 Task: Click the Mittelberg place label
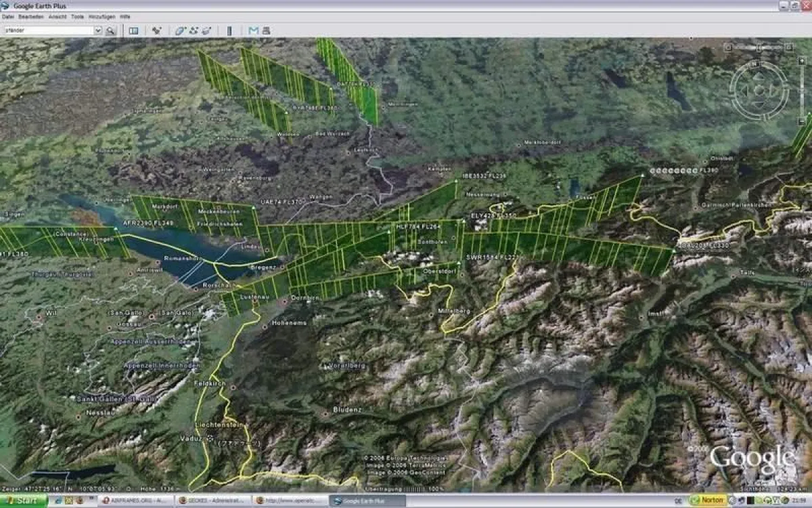click(x=455, y=311)
